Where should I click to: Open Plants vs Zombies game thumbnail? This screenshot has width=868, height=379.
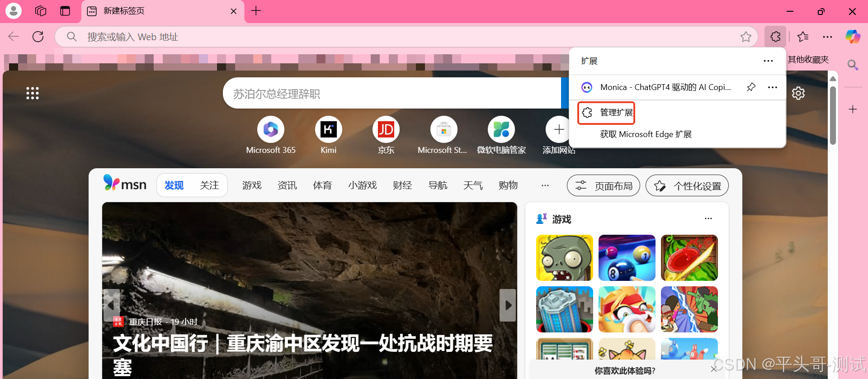(x=565, y=258)
